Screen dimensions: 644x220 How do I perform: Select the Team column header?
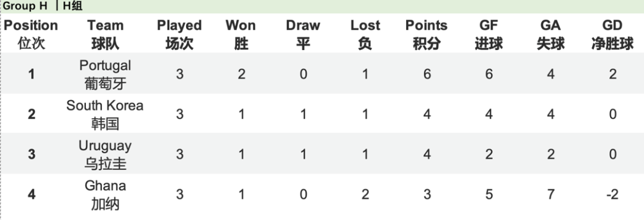[105, 34]
